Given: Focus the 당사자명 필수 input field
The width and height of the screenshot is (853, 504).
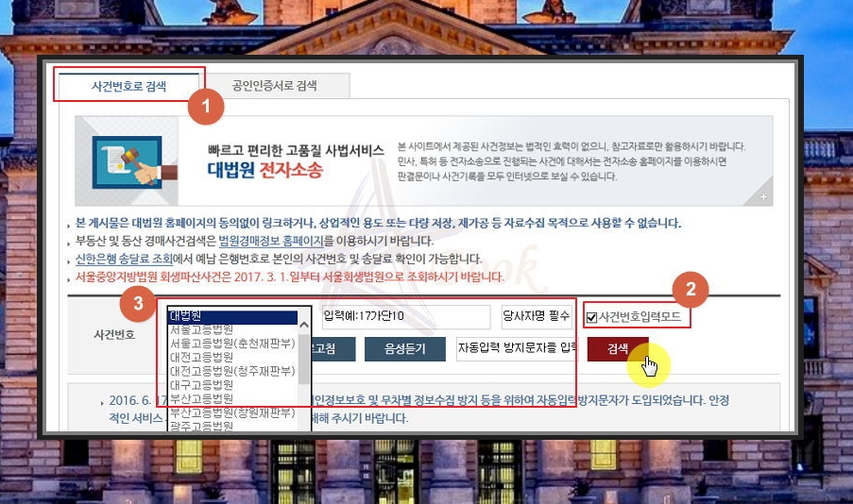Looking at the screenshot, I should click(537, 316).
